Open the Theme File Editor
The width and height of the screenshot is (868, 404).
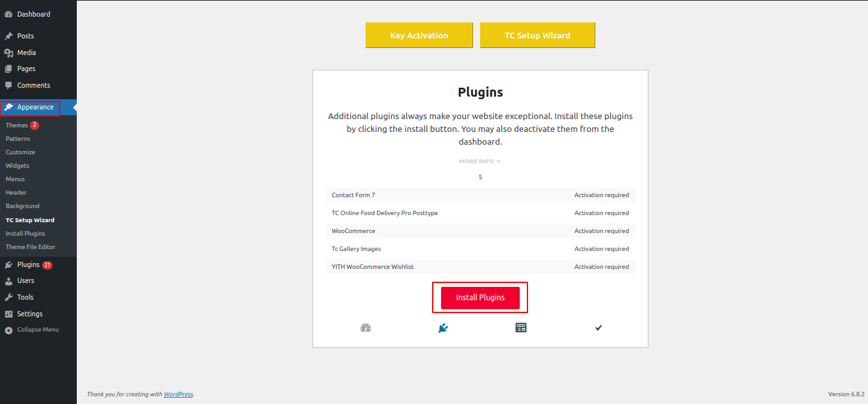[x=31, y=247]
